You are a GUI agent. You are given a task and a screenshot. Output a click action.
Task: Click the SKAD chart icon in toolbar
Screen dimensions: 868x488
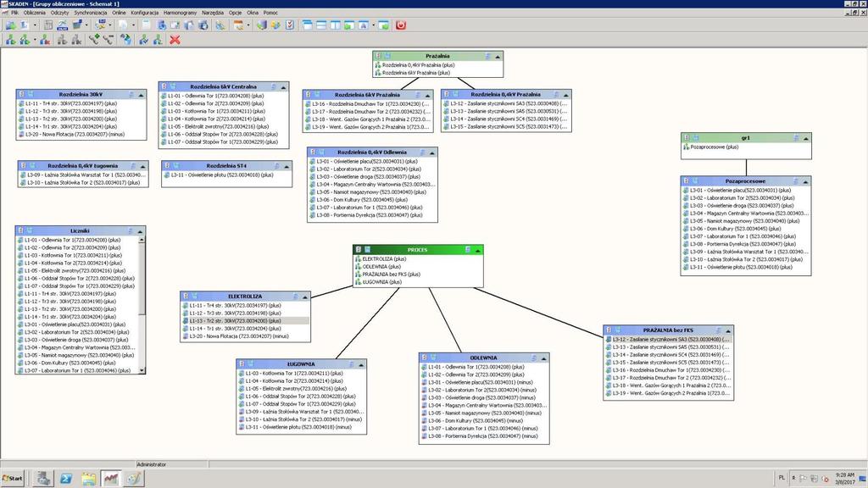click(x=63, y=25)
